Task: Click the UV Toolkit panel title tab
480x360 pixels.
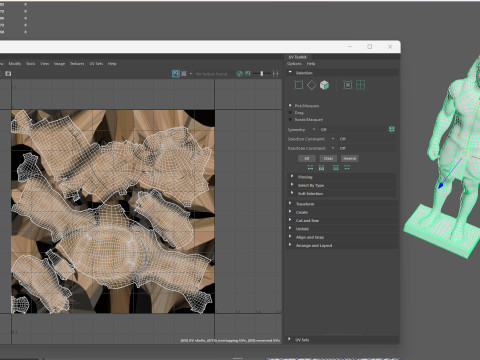Action: [x=297, y=57]
